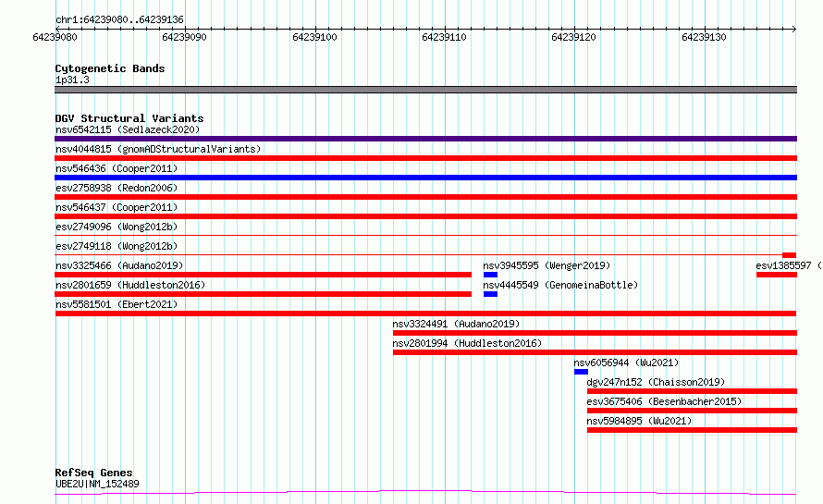
Task: Open the nsv6056944 (Wu2021) label
Action: coord(626,363)
